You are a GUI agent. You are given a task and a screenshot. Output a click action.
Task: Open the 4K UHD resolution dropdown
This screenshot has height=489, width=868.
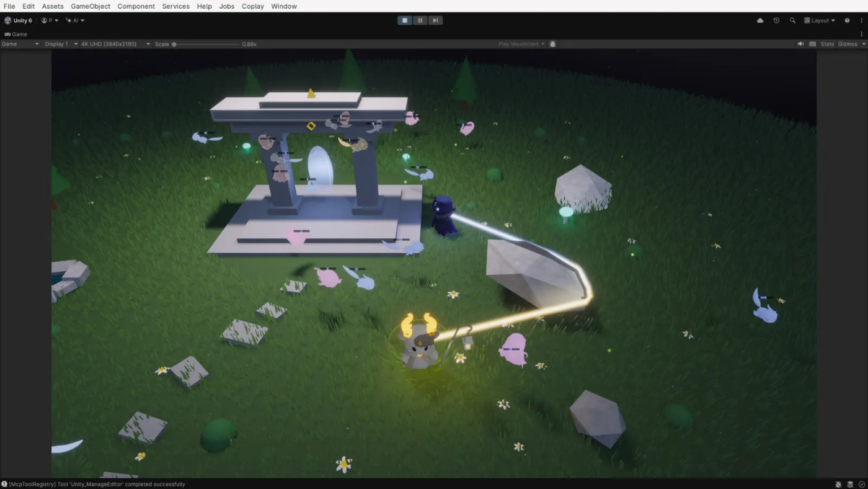coord(115,44)
